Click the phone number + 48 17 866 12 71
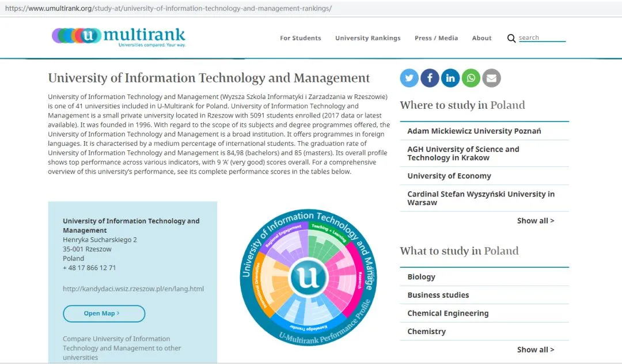622x364 pixels. click(x=89, y=268)
